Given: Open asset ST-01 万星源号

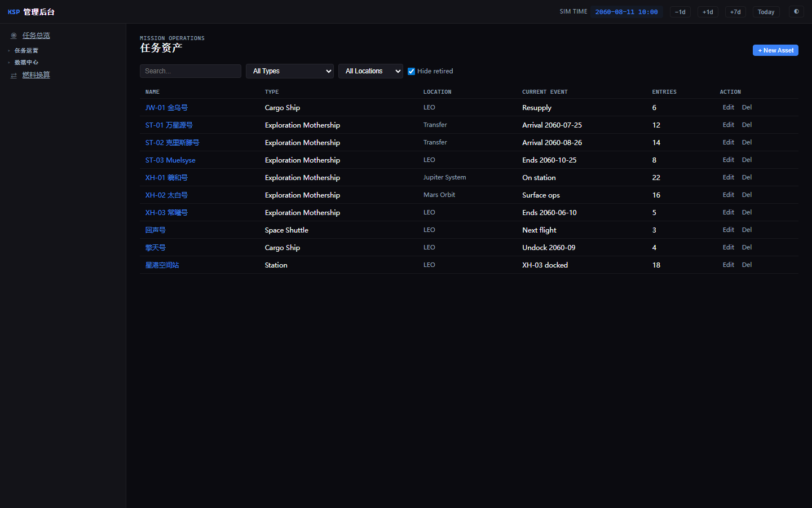Looking at the screenshot, I should tap(169, 125).
